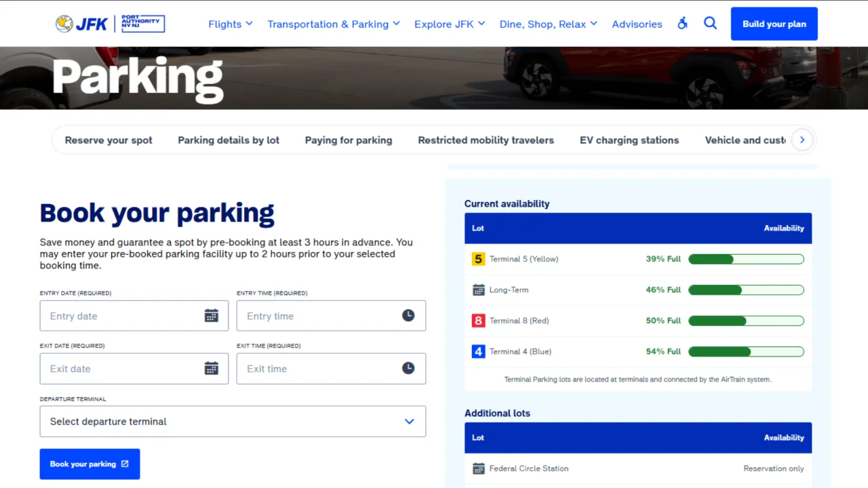This screenshot has width=868, height=488.
Task: Open the Exit date calendar picker icon
Action: (x=212, y=369)
